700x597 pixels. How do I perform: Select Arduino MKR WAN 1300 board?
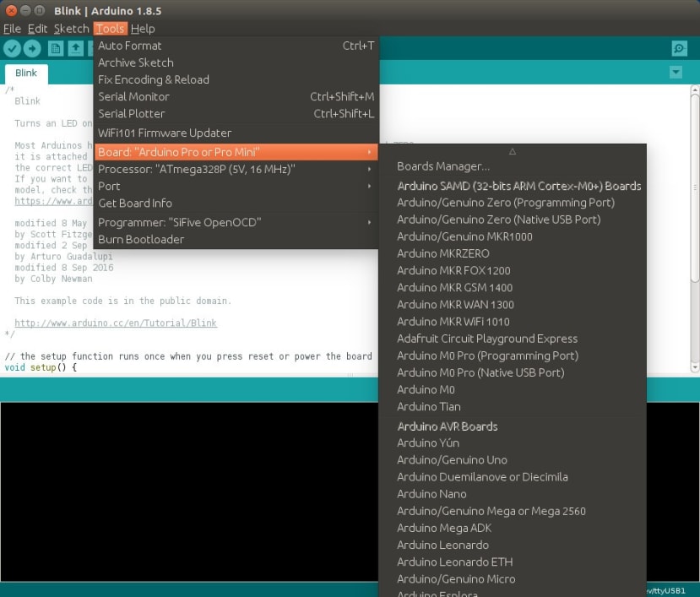pyautogui.click(x=513, y=305)
